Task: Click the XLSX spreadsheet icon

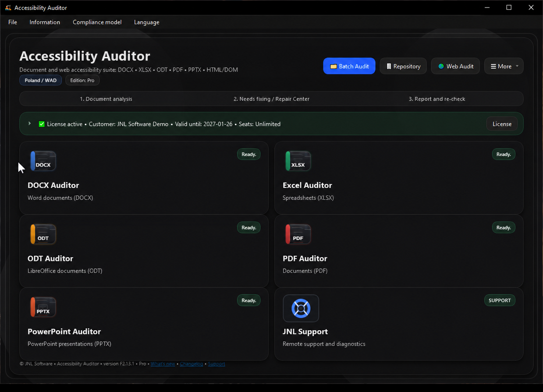Action: click(298, 161)
